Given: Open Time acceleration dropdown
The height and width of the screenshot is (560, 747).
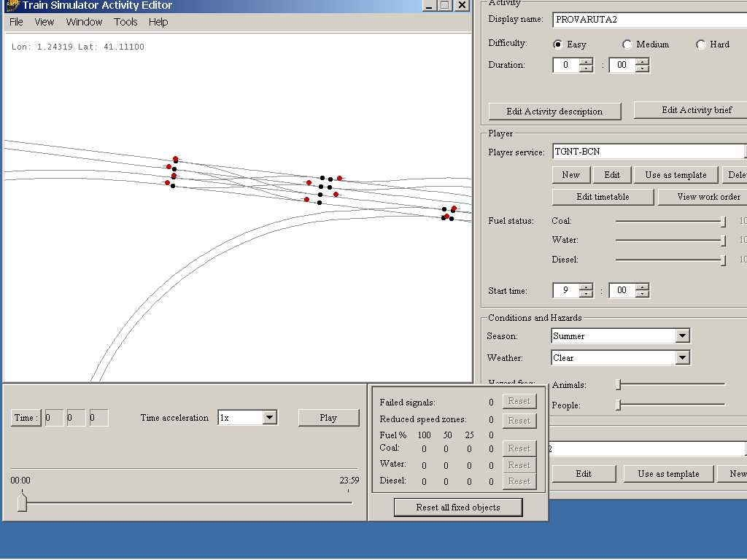Looking at the screenshot, I should (269, 418).
